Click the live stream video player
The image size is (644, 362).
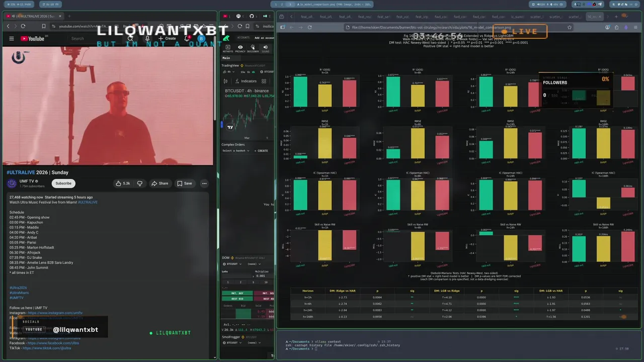[x=108, y=106]
